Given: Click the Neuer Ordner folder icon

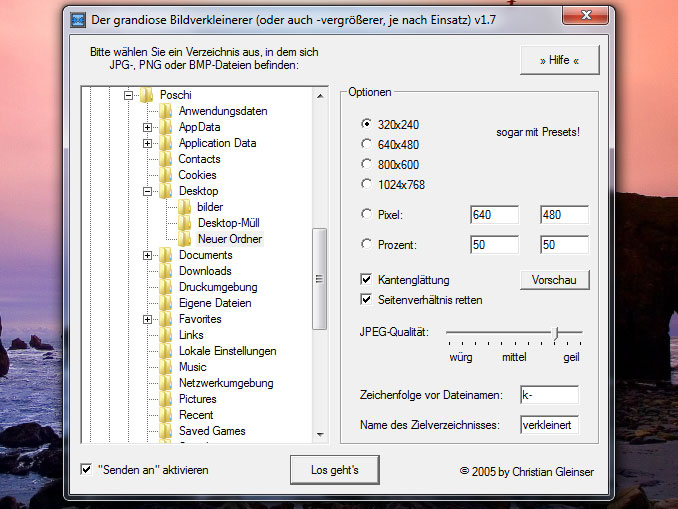Looking at the screenshot, I should pyautogui.click(x=185, y=239).
